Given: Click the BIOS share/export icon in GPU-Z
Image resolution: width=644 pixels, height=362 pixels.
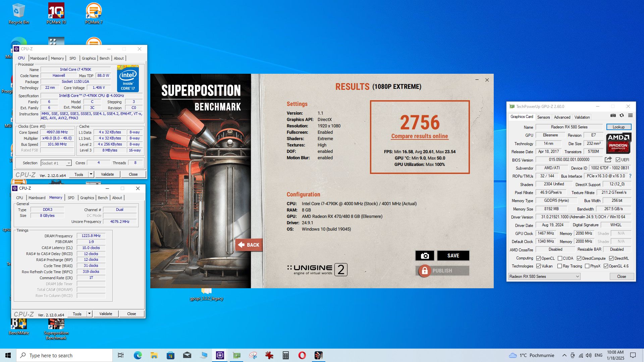Looking at the screenshot, I should click(608, 160).
